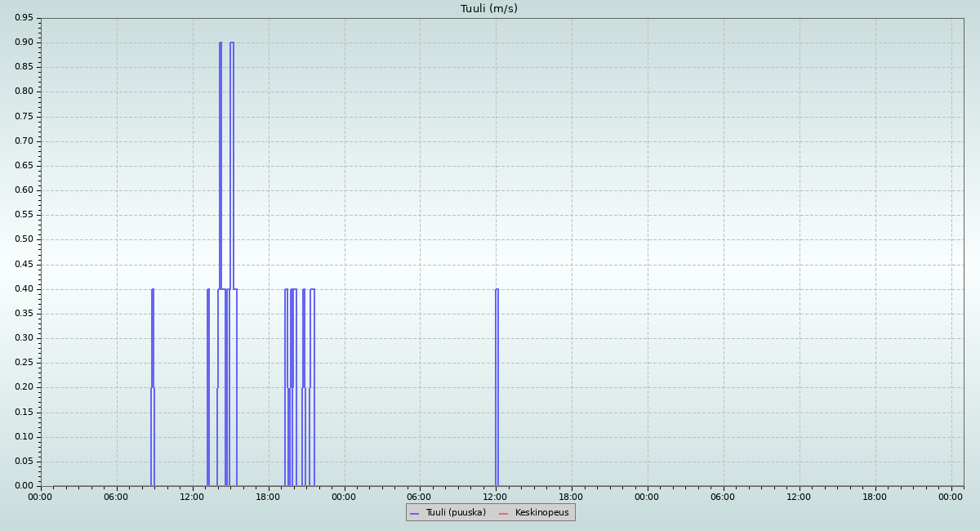Image resolution: width=980 pixels, height=531 pixels.
Task: Click the leftmost 00:00 x-axis label
Action: pos(41,497)
